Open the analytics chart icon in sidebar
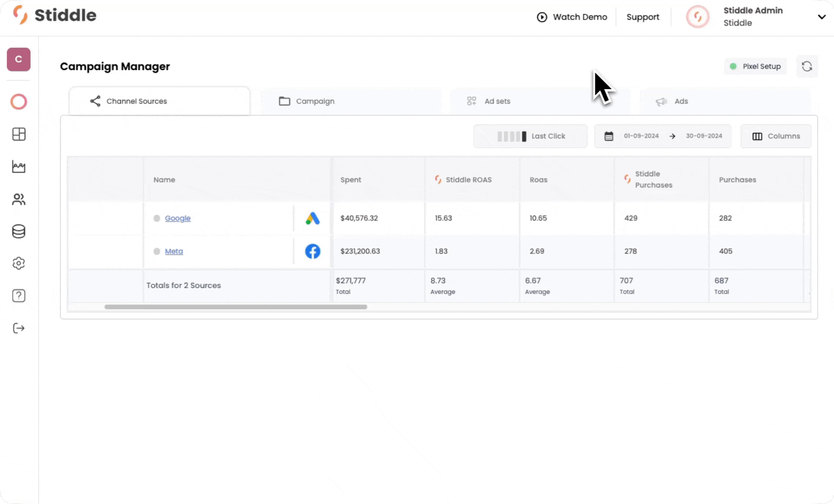The width and height of the screenshot is (834, 504). tap(19, 167)
